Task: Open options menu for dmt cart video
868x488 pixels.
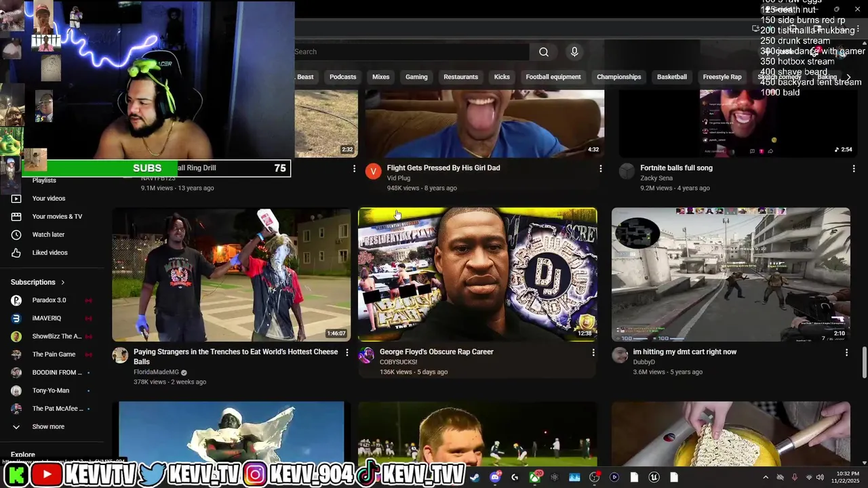Action: point(846,352)
